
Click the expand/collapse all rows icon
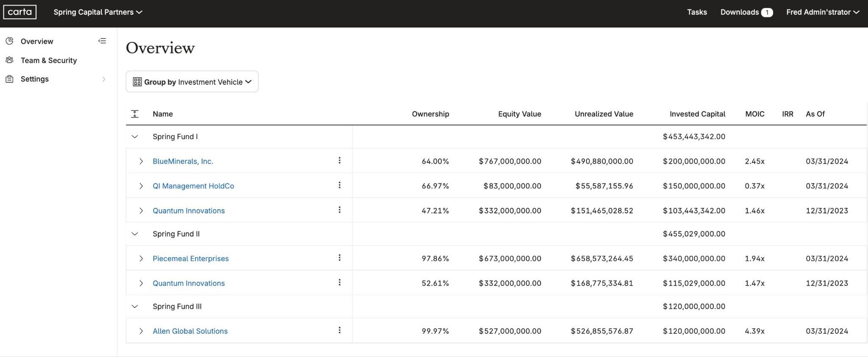click(x=135, y=114)
